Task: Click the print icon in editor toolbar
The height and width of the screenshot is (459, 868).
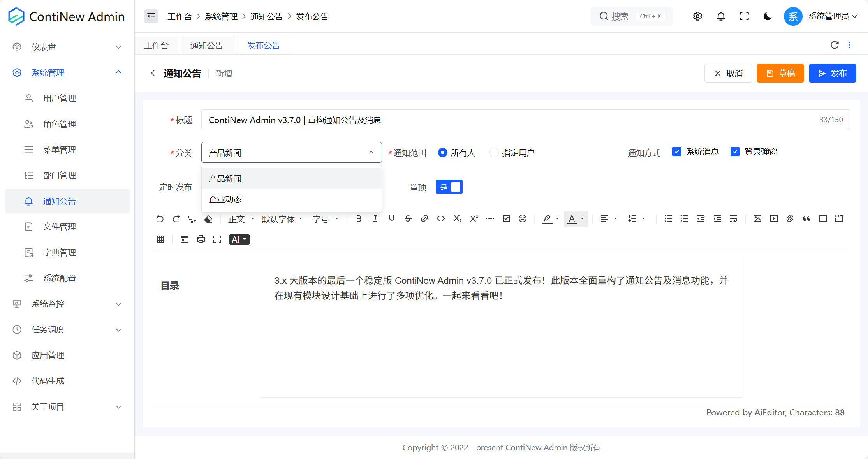Action: 201,239
